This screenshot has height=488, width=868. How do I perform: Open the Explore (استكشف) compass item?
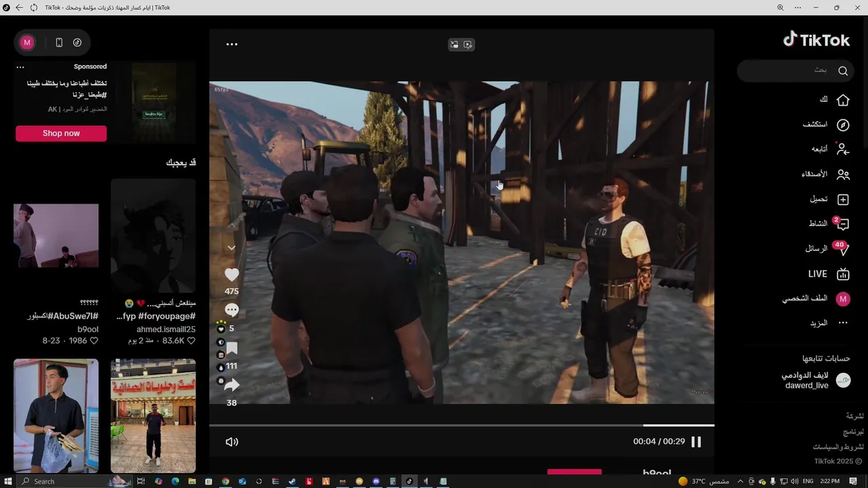826,125
